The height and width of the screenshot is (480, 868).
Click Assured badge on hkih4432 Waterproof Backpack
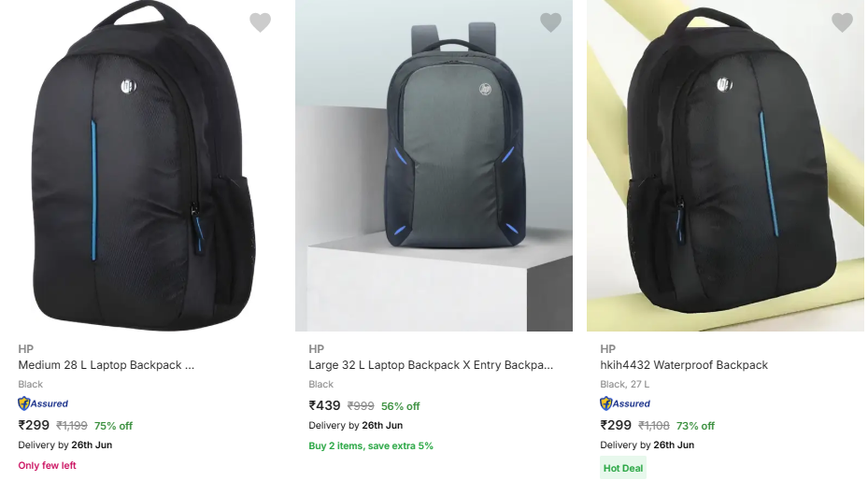pyautogui.click(x=625, y=403)
